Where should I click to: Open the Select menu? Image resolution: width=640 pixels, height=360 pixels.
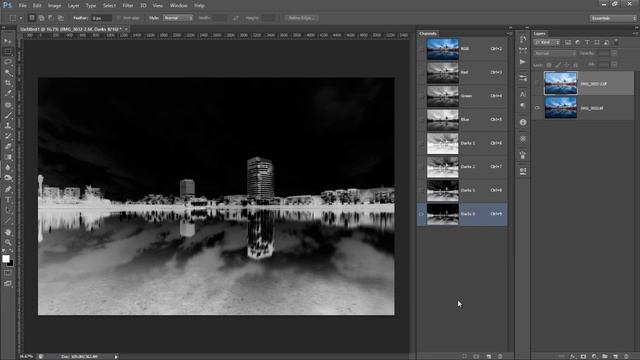(109, 6)
